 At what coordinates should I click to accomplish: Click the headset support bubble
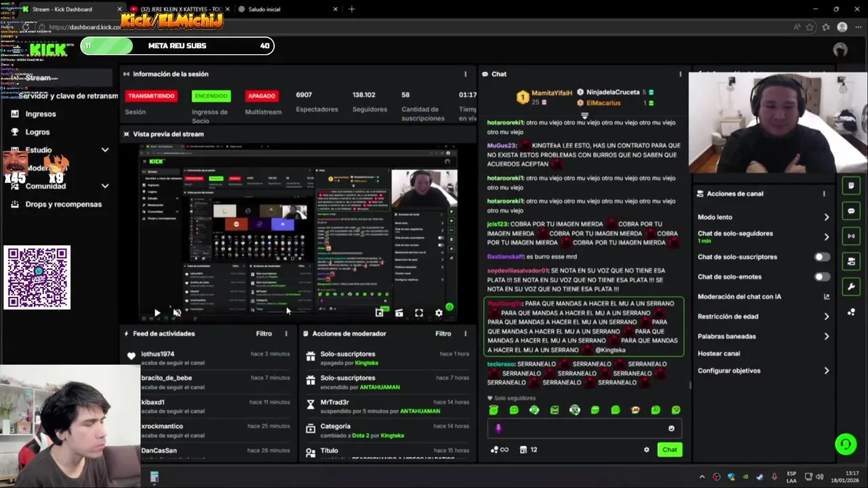(846, 444)
